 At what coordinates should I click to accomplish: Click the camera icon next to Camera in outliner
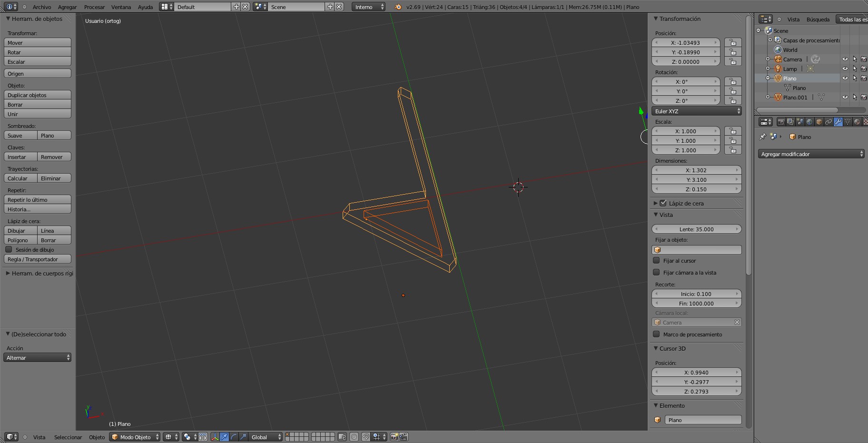pos(816,59)
